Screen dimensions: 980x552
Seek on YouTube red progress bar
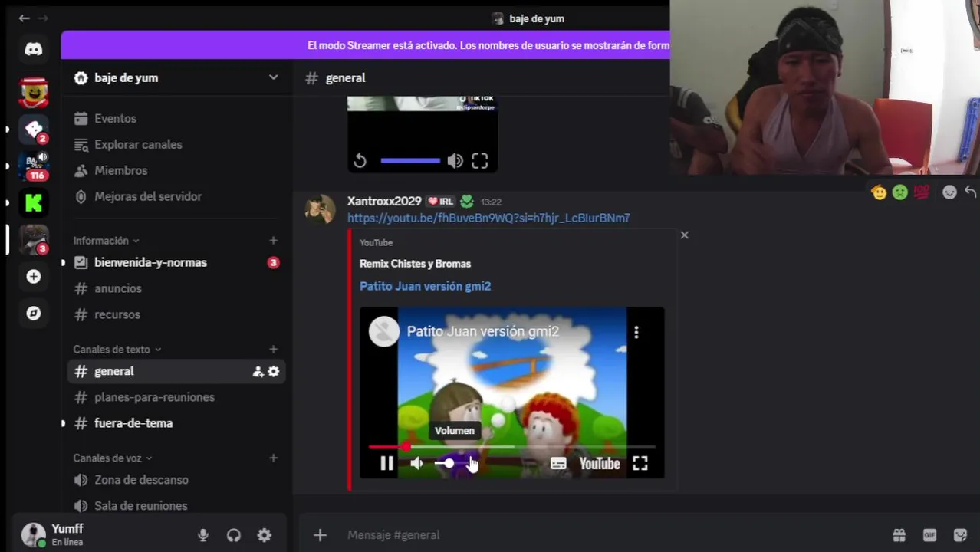pos(511,446)
